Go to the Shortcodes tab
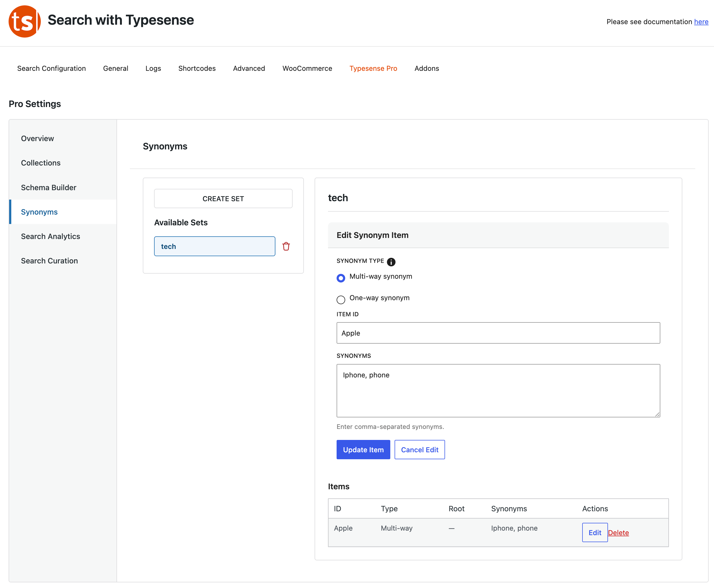 click(197, 68)
